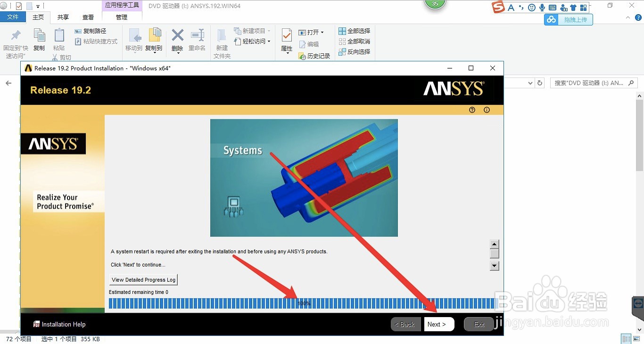The height and width of the screenshot is (344, 644).
Task: Open Installation Help PDF link
Action: pyautogui.click(x=59, y=324)
